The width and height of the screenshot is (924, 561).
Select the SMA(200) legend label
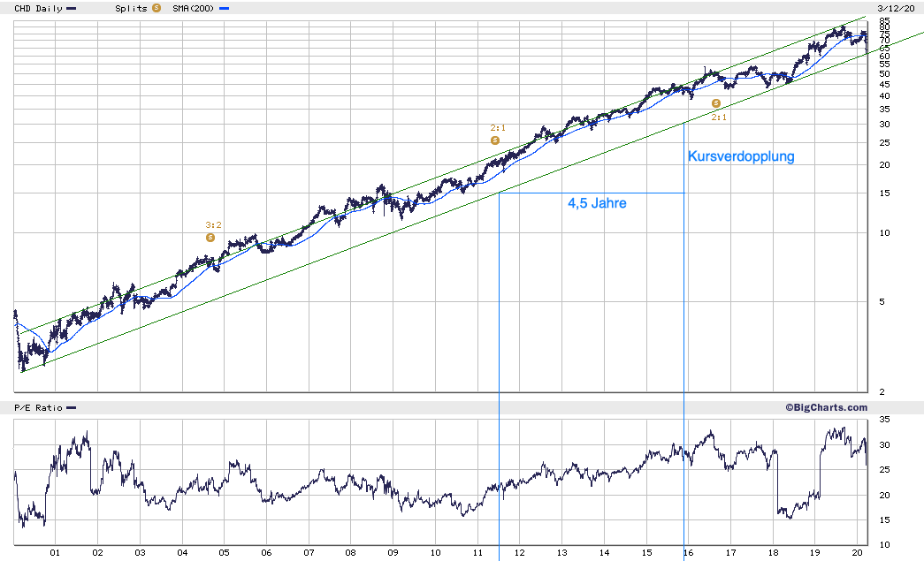[194, 9]
